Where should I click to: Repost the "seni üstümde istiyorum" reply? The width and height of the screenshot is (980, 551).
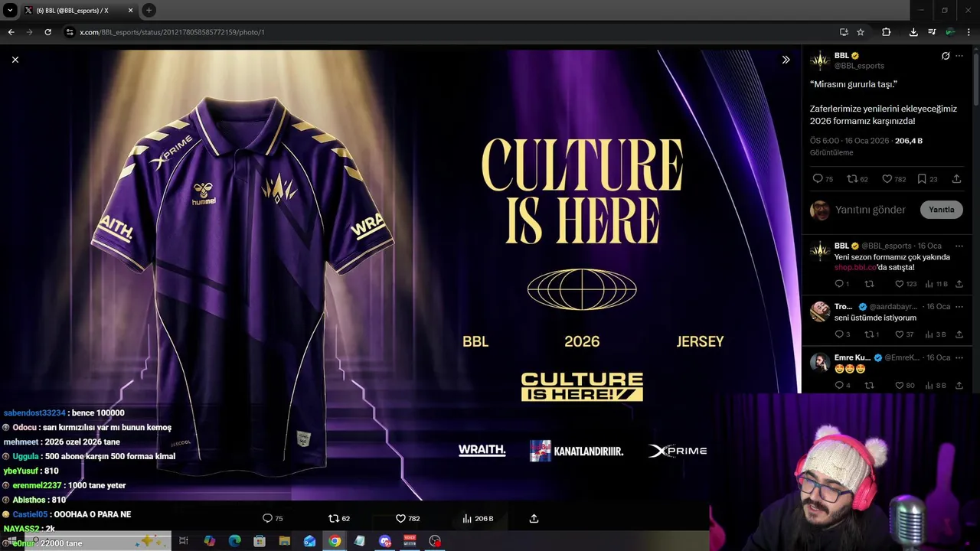[x=871, y=334]
